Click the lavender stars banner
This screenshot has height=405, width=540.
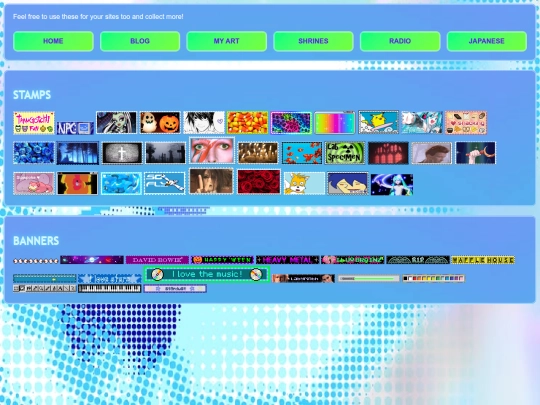(x=175, y=289)
